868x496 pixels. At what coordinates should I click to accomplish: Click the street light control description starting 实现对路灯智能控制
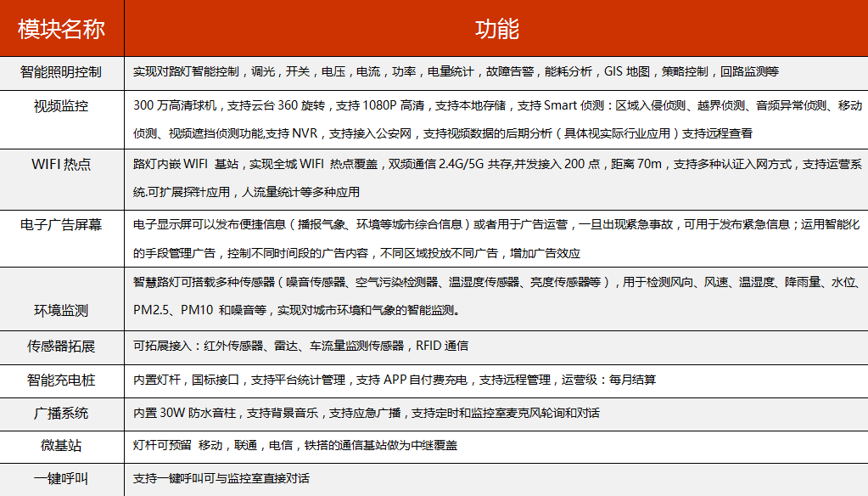[x=456, y=72]
